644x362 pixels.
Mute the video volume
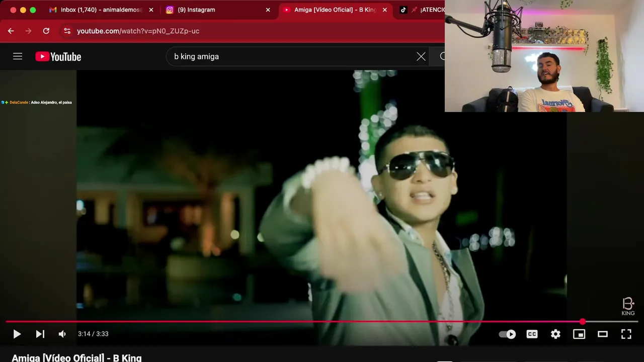[x=62, y=334]
